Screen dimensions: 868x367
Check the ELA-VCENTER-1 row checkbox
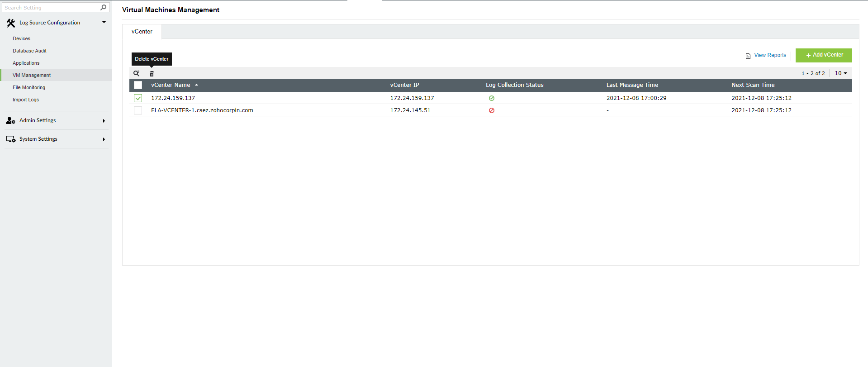pyautogui.click(x=138, y=110)
